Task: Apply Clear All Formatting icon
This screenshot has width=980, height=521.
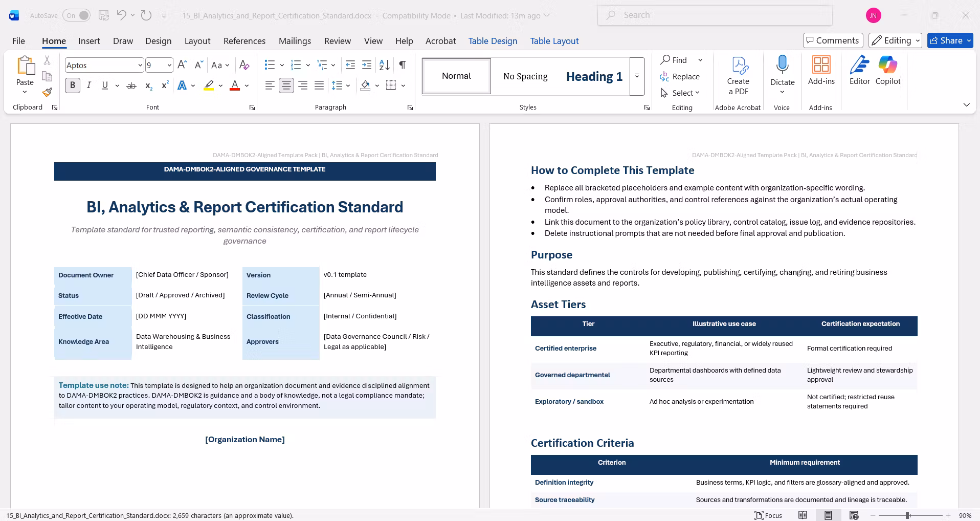Action: [244, 65]
